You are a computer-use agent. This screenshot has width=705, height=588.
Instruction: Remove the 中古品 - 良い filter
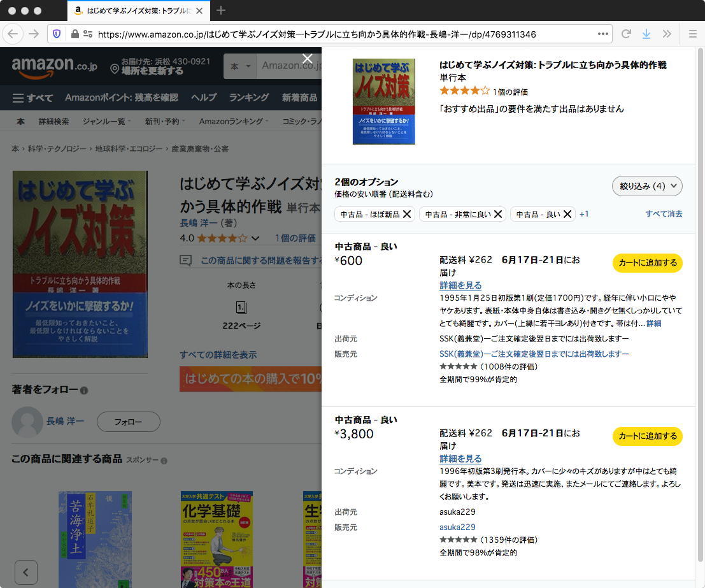pyautogui.click(x=567, y=214)
